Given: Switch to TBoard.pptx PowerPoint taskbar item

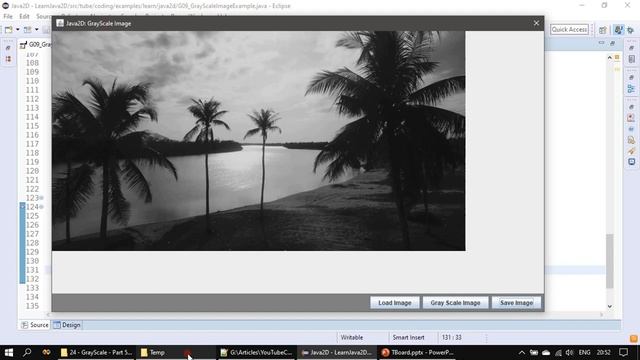Looking at the screenshot, I should click(417, 352).
